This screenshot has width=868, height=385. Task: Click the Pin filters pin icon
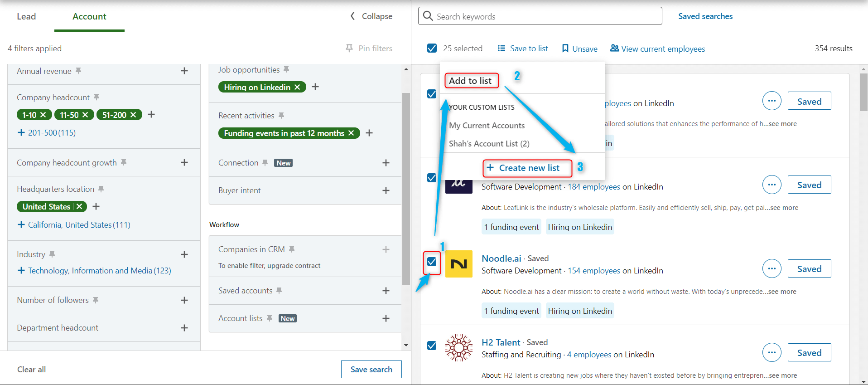click(x=349, y=48)
